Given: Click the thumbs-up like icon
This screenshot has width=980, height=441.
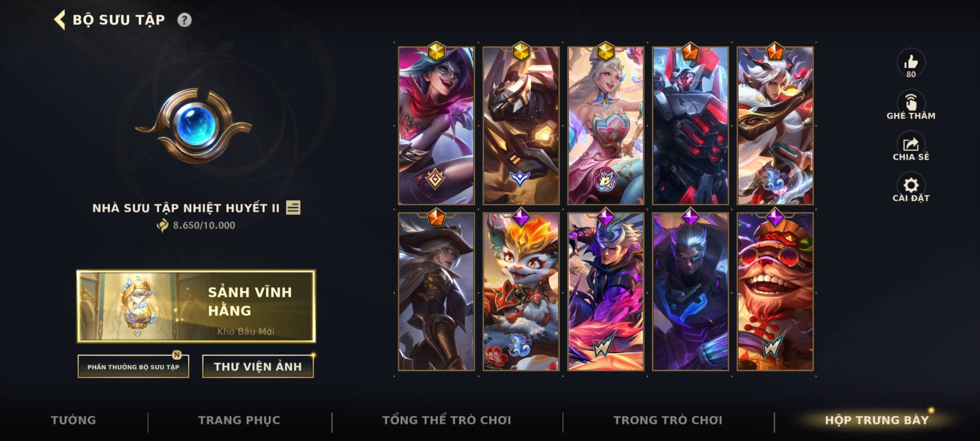Looking at the screenshot, I should [x=911, y=62].
